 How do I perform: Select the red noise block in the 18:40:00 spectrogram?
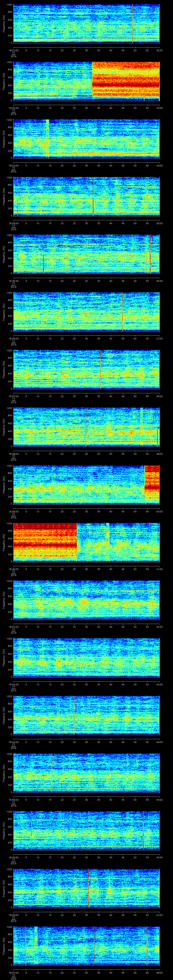tap(45, 541)
